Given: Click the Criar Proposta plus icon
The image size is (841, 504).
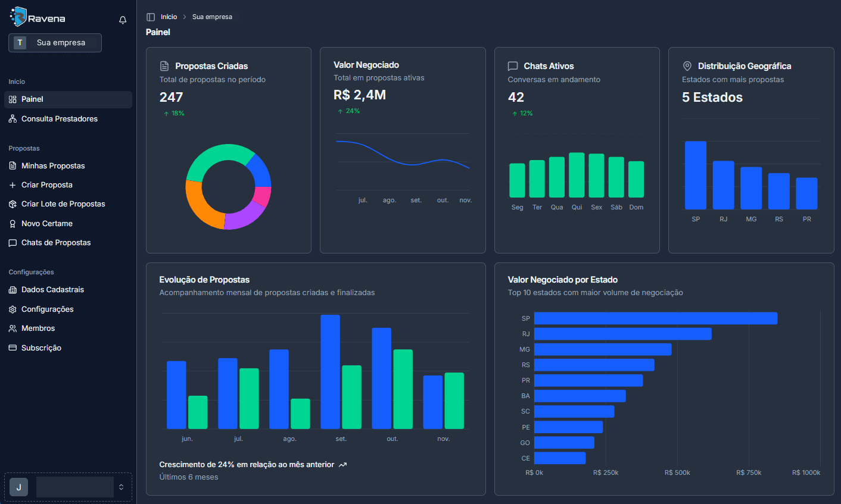Looking at the screenshot, I should (x=13, y=185).
